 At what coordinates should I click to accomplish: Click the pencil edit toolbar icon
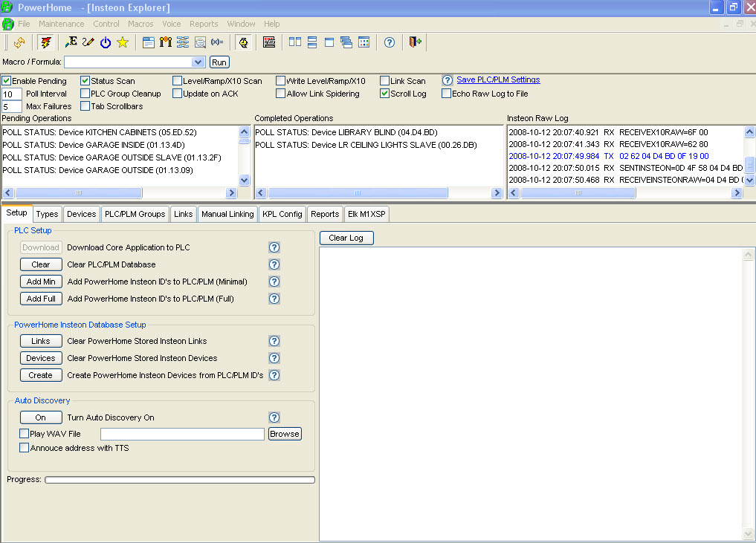[88, 42]
